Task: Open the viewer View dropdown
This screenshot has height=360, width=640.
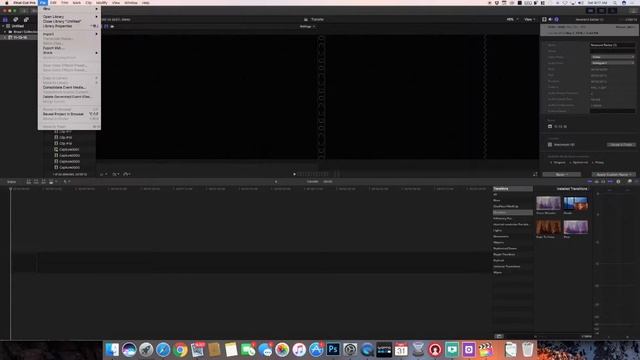Action: coord(529,19)
